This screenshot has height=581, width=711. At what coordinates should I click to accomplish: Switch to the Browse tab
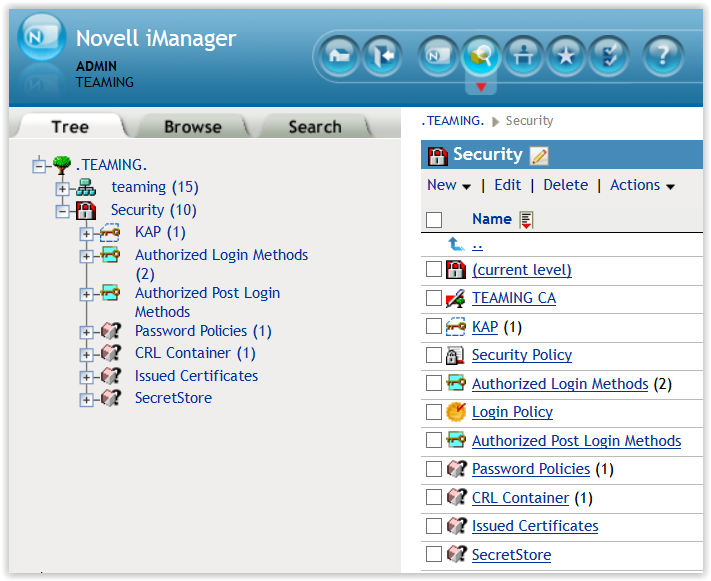tap(193, 127)
